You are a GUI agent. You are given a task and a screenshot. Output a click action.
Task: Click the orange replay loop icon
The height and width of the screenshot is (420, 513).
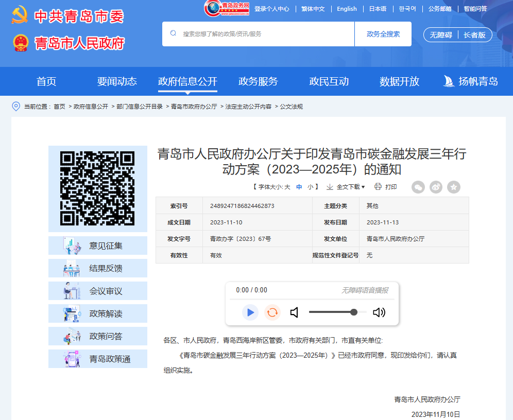click(x=272, y=312)
